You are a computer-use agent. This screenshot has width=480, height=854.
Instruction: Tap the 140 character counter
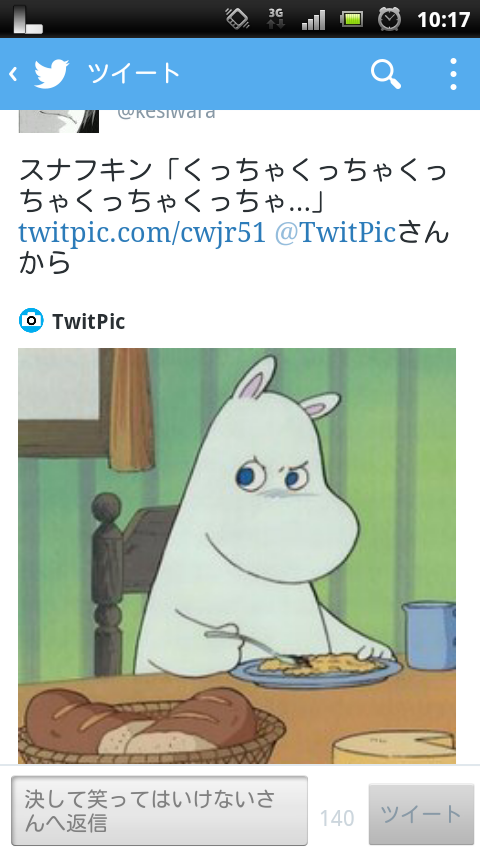click(337, 818)
